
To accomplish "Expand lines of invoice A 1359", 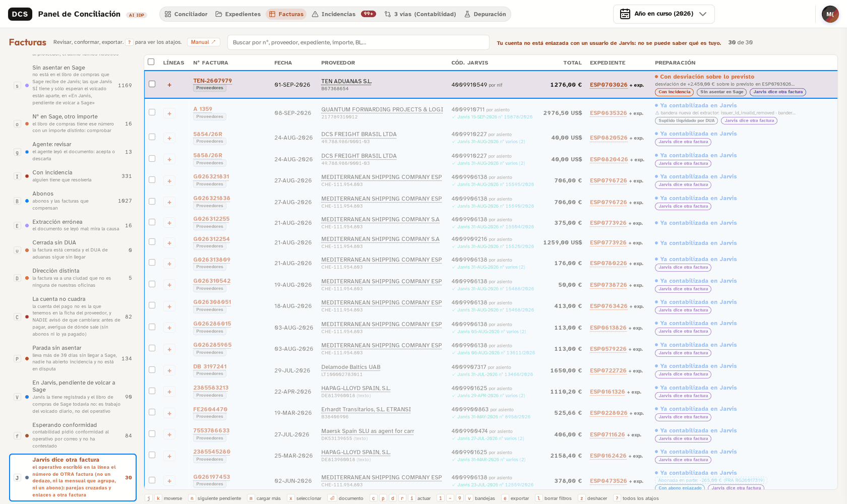I will (169, 113).
